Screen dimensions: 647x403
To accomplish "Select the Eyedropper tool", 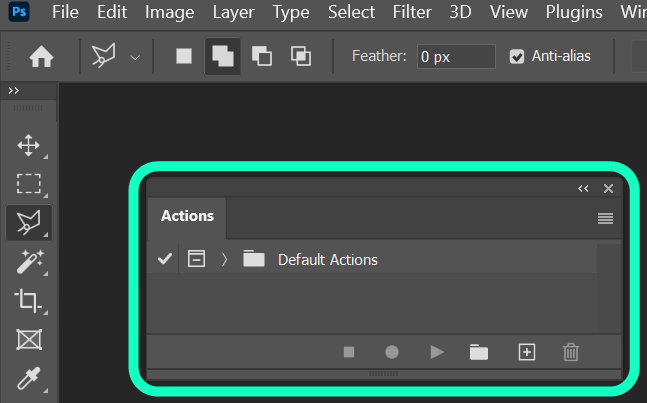I will [x=28, y=378].
